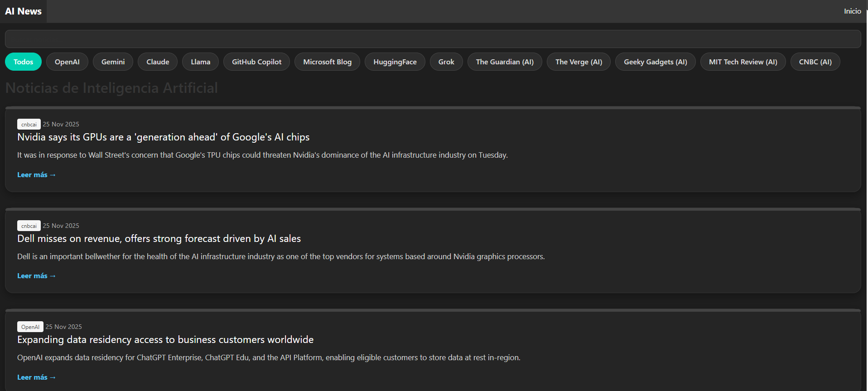Filter news by Geeky Gadgets (AI)
Image resolution: width=868 pixels, height=391 pixels.
655,62
